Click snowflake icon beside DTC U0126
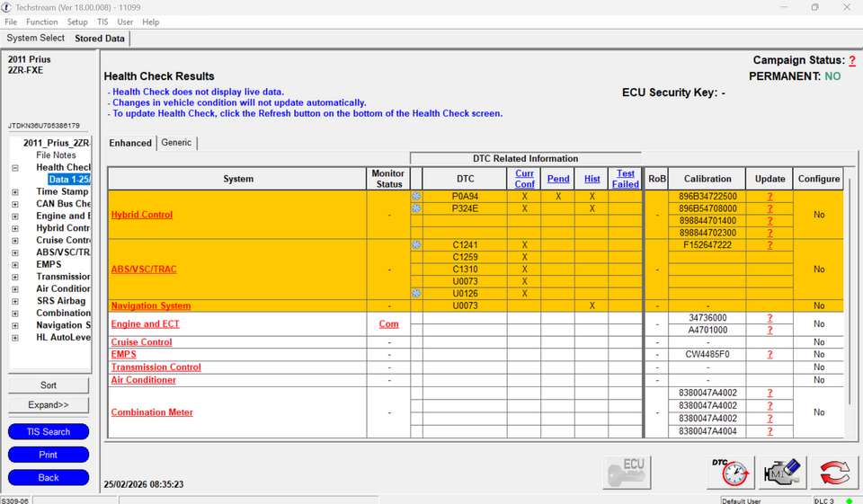The height and width of the screenshot is (504, 863). [416, 293]
